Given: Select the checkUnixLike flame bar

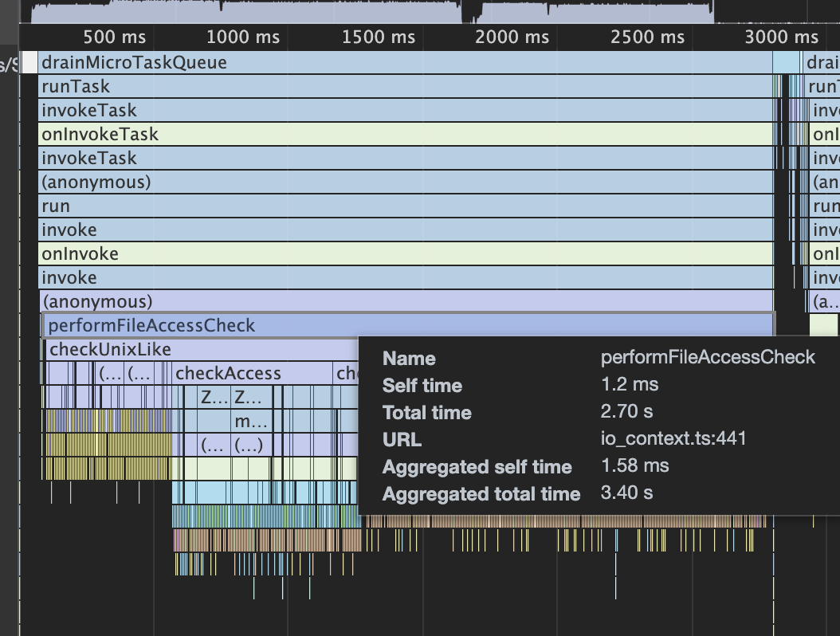Looking at the screenshot, I should [x=201, y=349].
